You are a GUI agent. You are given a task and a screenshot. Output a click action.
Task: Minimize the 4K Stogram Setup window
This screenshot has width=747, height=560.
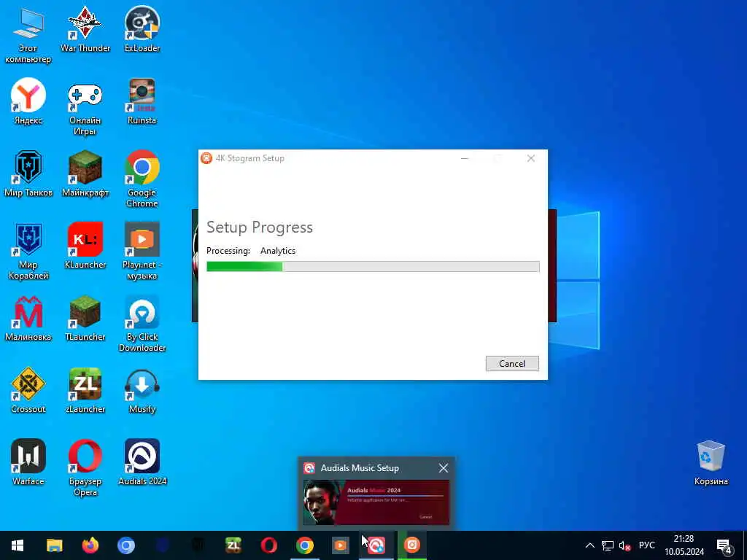point(465,158)
